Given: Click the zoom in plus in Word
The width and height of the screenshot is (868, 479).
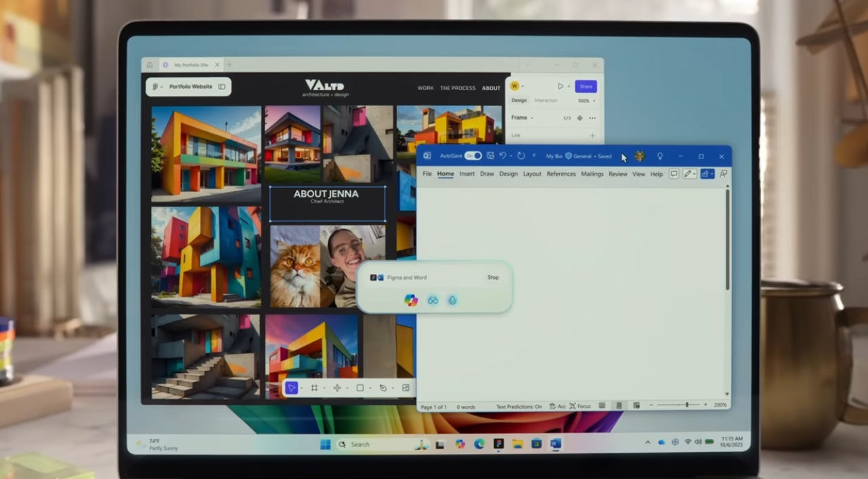Looking at the screenshot, I should click(706, 405).
